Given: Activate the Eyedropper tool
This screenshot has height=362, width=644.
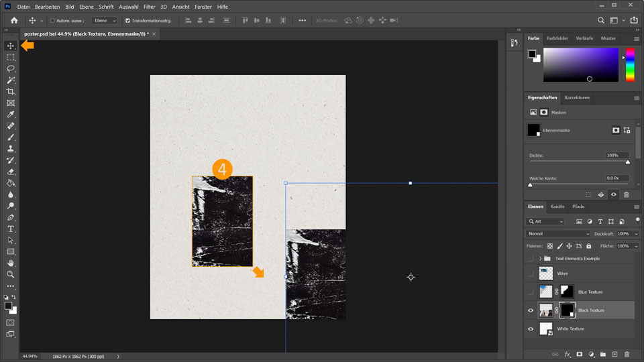Looking at the screenshot, I should click(x=11, y=115).
